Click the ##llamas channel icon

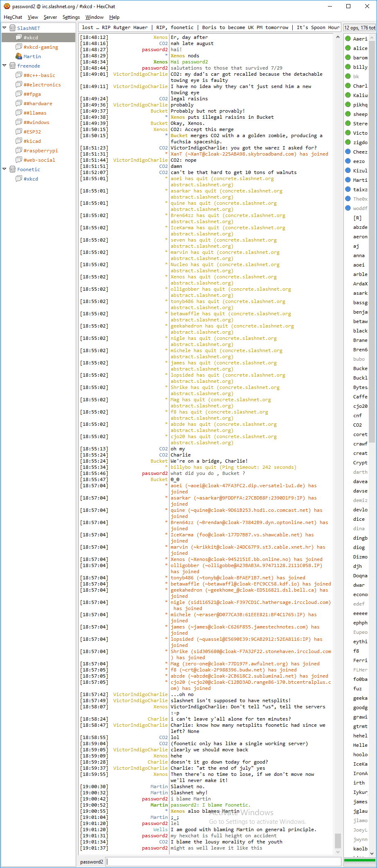click(19, 113)
